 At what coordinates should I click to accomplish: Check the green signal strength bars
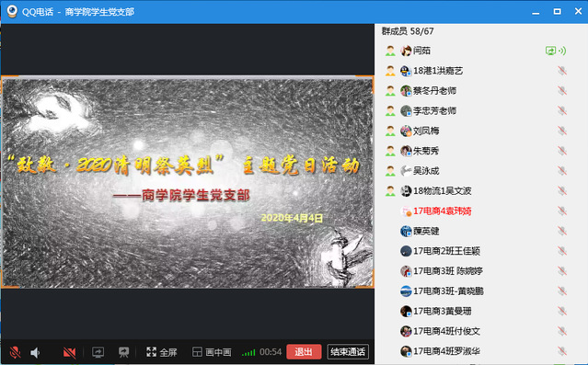click(248, 352)
